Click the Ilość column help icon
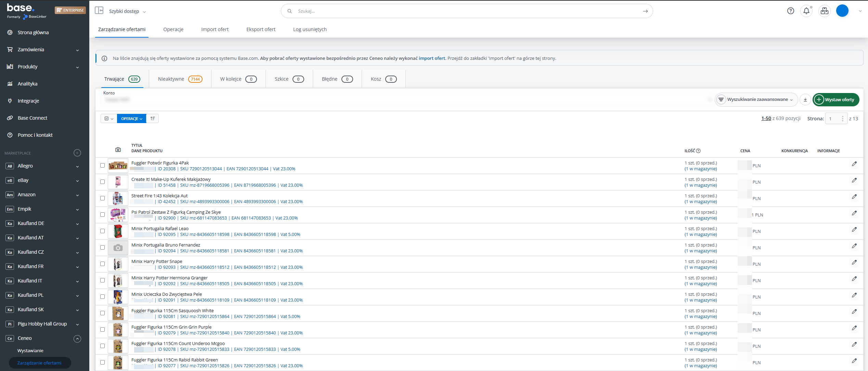868x371 pixels. tap(698, 151)
